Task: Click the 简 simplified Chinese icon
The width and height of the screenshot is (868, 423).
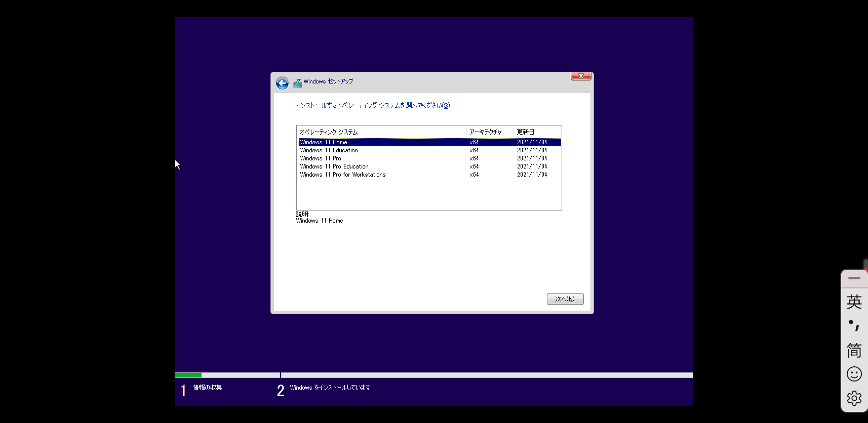Action: point(854,350)
